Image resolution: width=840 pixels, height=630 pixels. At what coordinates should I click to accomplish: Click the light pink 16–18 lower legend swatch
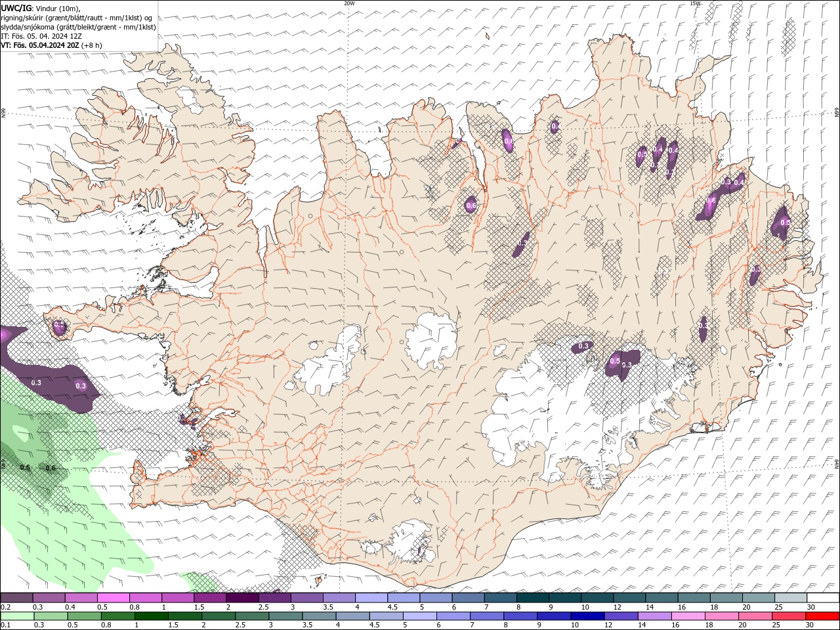point(688,616)
